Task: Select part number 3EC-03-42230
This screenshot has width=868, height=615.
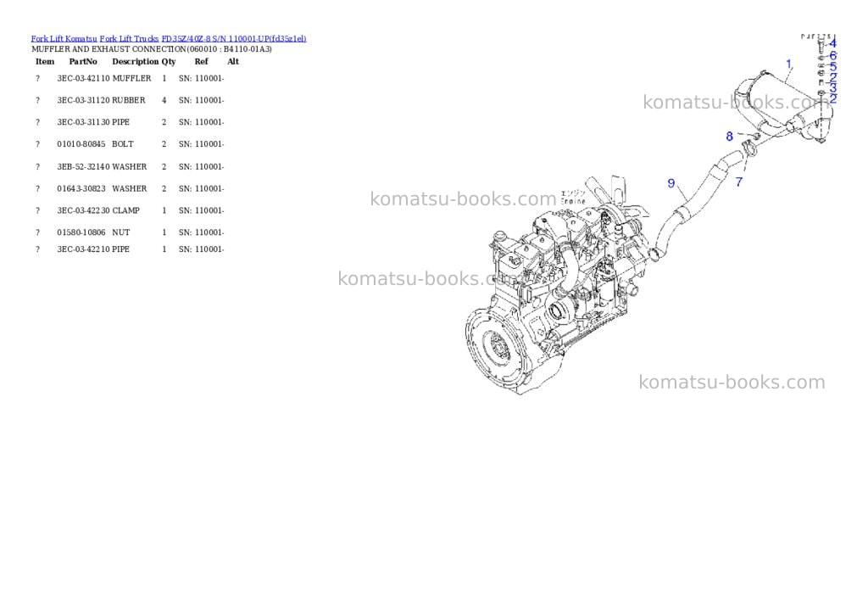Action: pyautogui.click(x=83, y=210)
